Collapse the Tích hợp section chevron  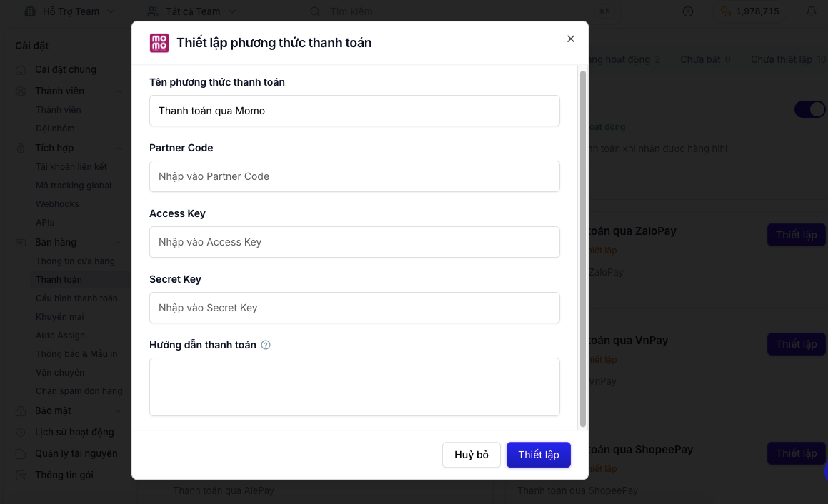(x=119, y=148)
